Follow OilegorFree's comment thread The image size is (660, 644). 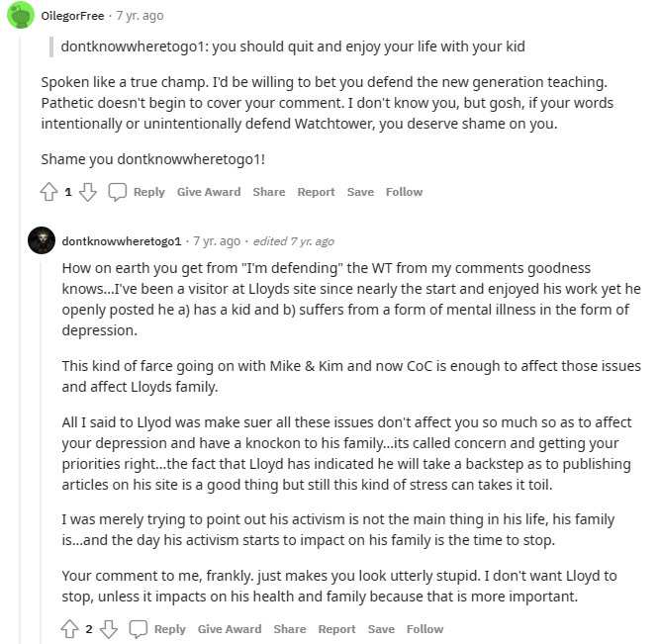[x=404, y=192]
